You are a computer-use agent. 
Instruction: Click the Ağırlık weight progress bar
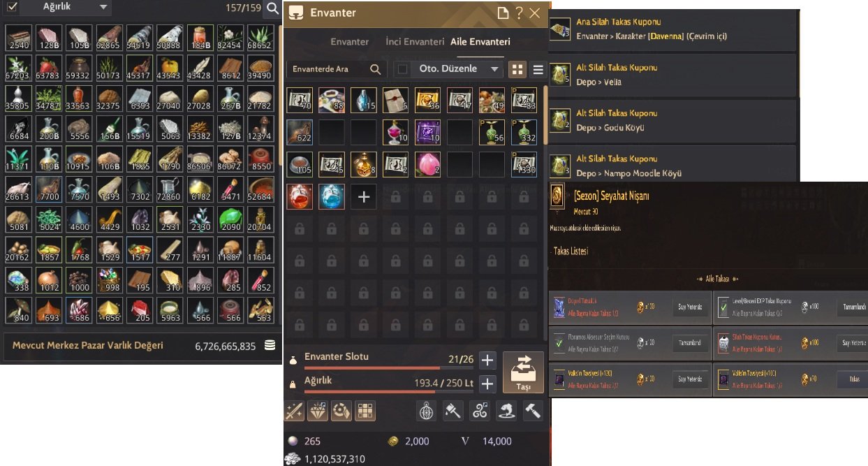click(x=389, y=392)
